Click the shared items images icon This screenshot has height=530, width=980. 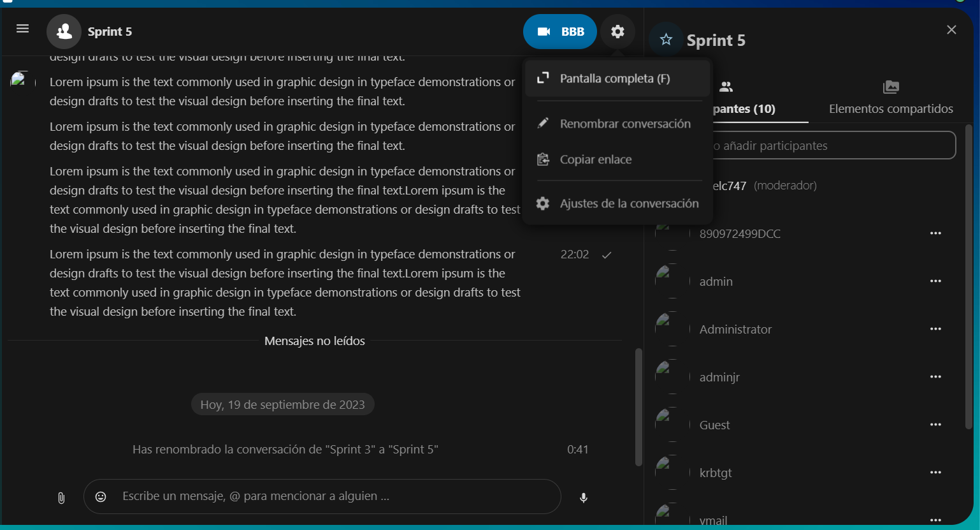pos(891,87)
